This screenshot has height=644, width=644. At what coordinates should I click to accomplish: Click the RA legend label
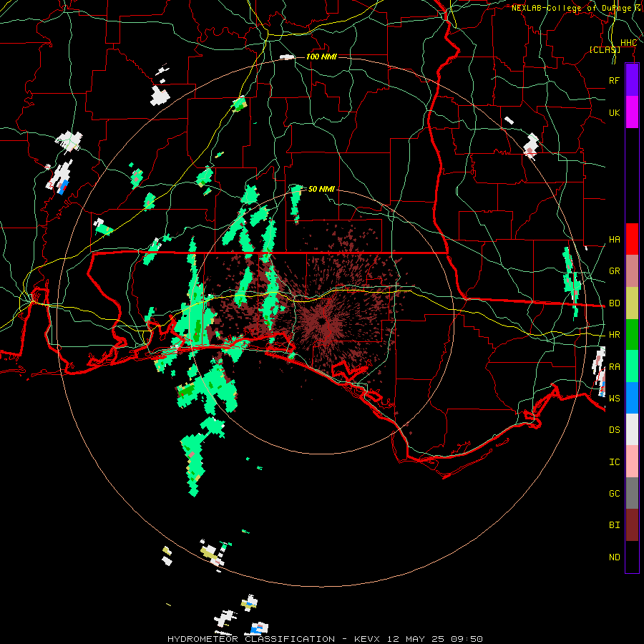coord(614,367)
